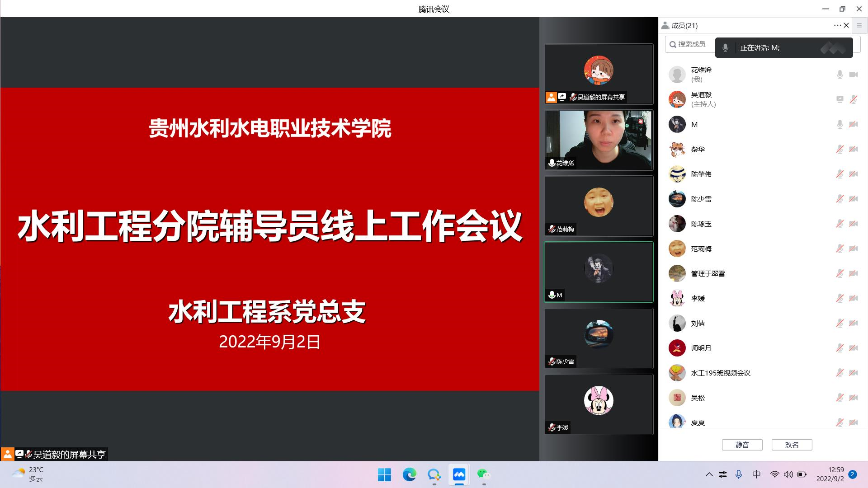Click muted microphone icon for 柴华
Screen dimensions: 868x488
(840, 149)
